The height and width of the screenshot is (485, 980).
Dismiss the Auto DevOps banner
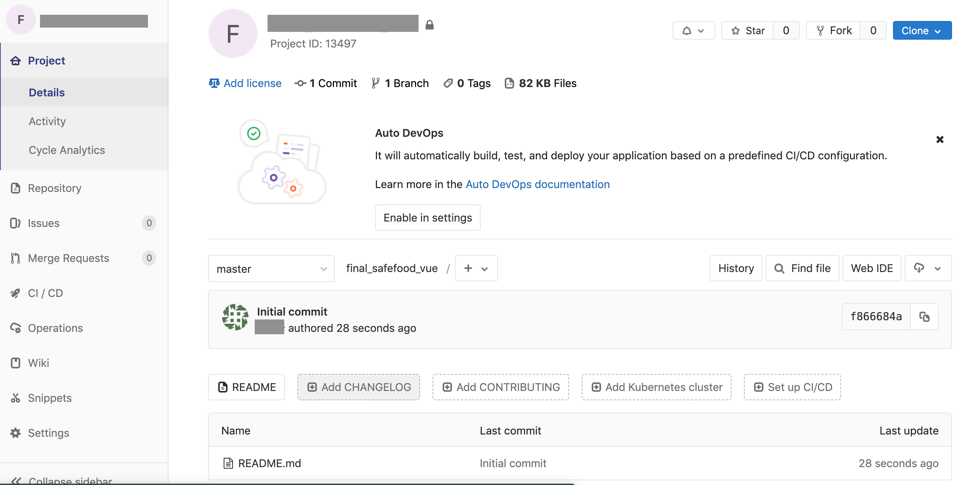[x=940, y=140]
